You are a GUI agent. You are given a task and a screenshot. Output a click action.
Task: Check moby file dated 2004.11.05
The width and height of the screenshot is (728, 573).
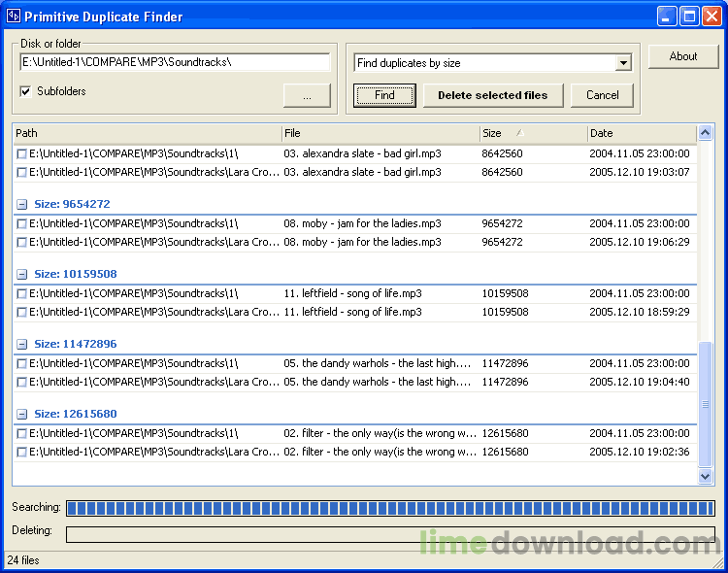pyautogui.click(x=22, y=224)
